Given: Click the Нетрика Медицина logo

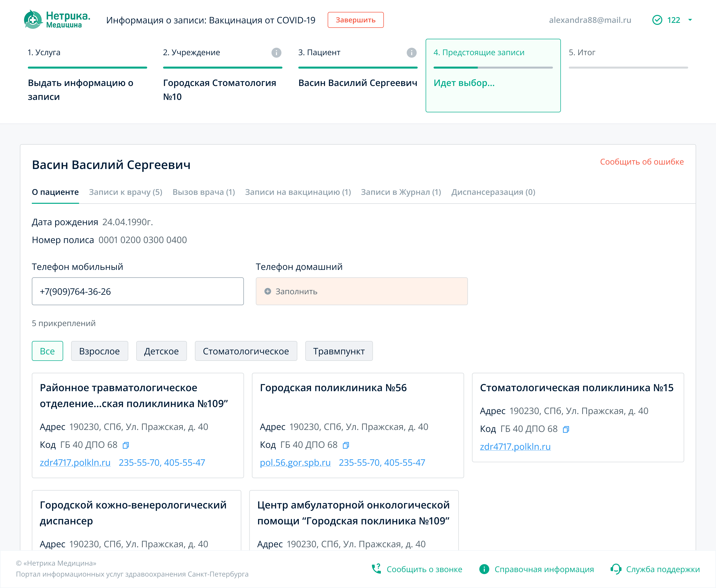Looking at the screenshot, I should 57,20.
